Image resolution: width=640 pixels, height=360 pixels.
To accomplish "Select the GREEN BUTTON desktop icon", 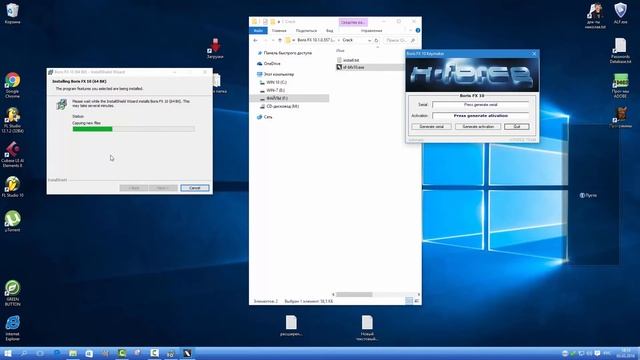I will point(12,293).
